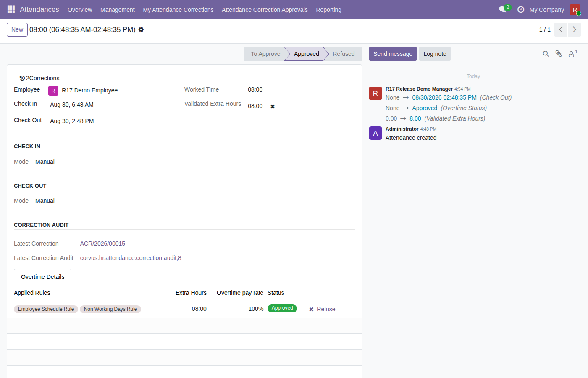The width and height of the screenshot is (588, 378).
Task: Switch company via My Company
Action: coord(546,10)
